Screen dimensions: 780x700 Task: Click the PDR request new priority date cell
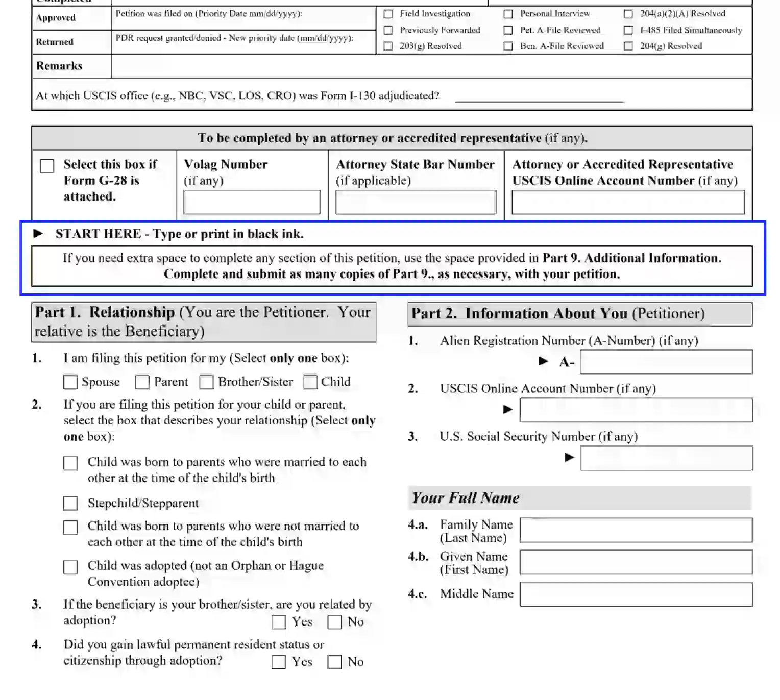(244, 42)
